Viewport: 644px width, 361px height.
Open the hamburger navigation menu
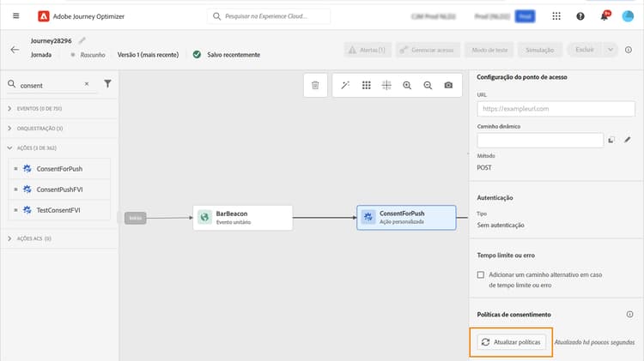pos(15,16)
